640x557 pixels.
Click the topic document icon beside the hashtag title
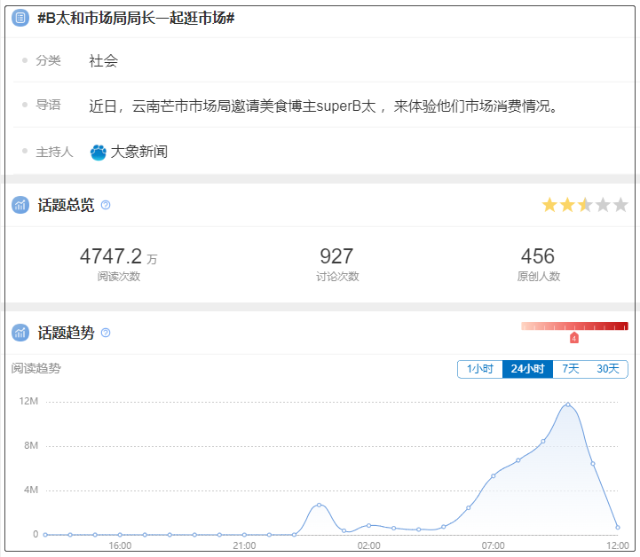coord(20,18)
